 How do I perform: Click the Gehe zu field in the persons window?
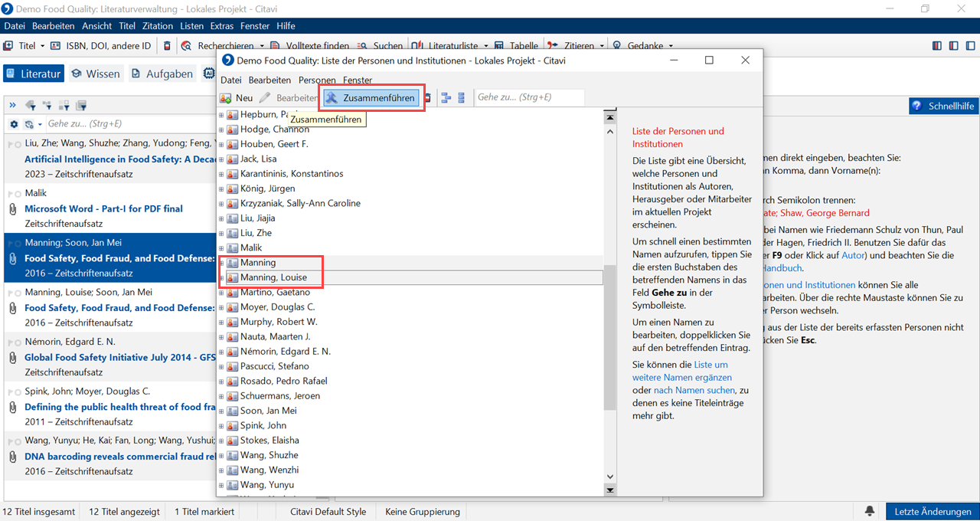coord(529,97)
